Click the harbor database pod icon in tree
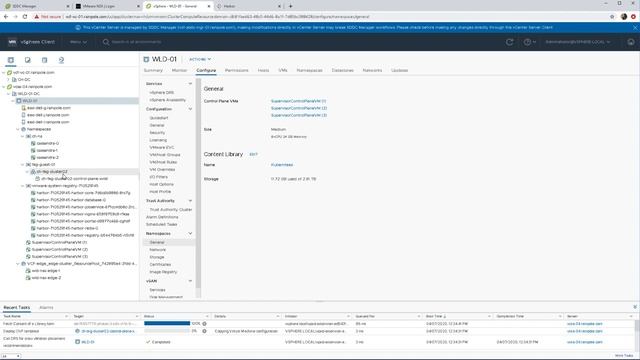The image size is (640, 360). pyautogui.click(x=33, y=200)
